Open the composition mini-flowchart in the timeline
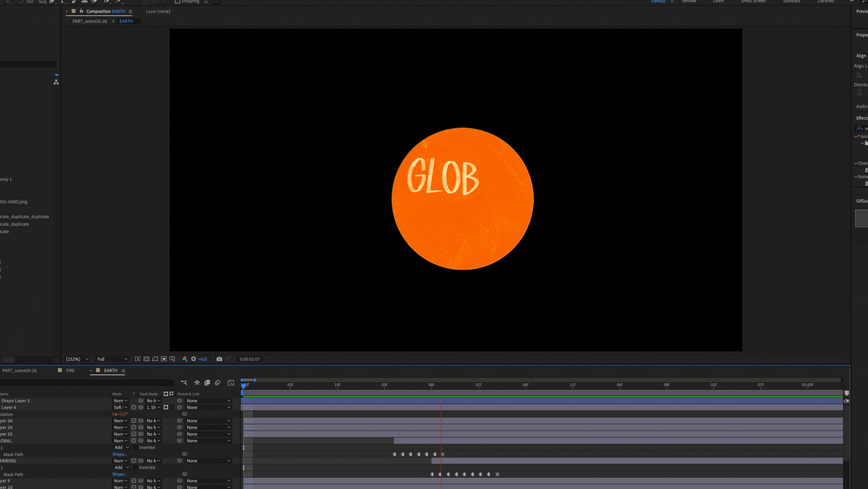Viewport: 868px width, 489px height. (x=184, y=383)
